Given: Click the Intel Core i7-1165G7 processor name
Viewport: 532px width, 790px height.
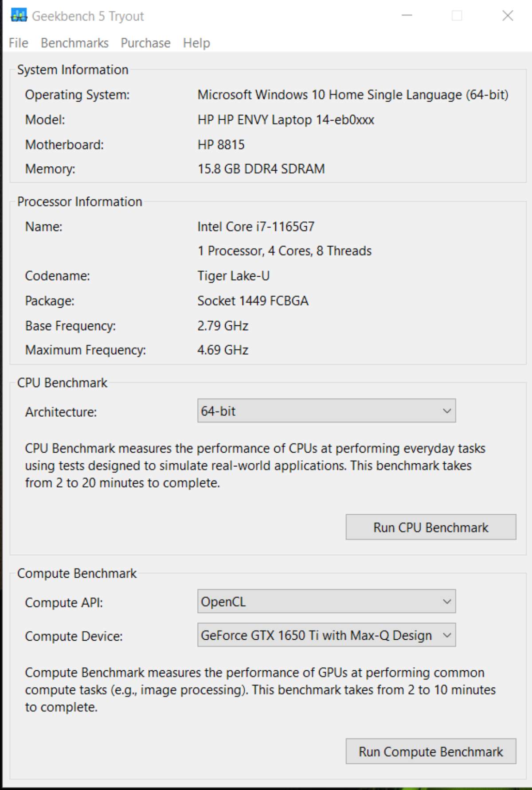Looking at the screenshot, I should 256,227.
